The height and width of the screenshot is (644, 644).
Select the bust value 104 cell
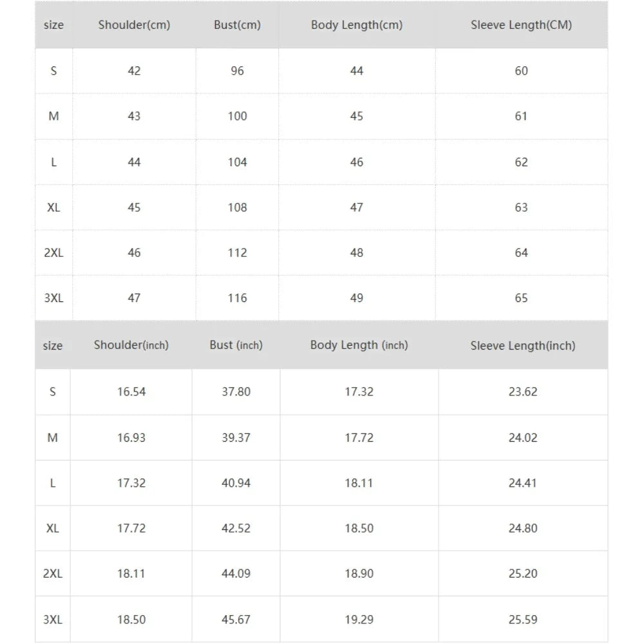pos(237,162)
